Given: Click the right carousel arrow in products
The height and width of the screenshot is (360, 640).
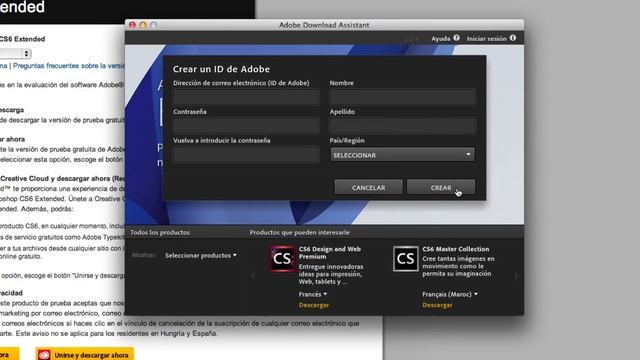Looking at the screenshot, I should 516,276.
